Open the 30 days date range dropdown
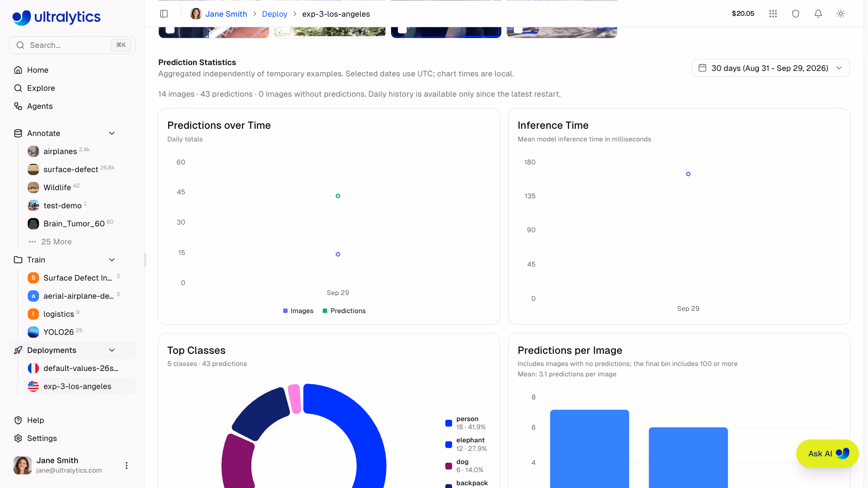 770,68
